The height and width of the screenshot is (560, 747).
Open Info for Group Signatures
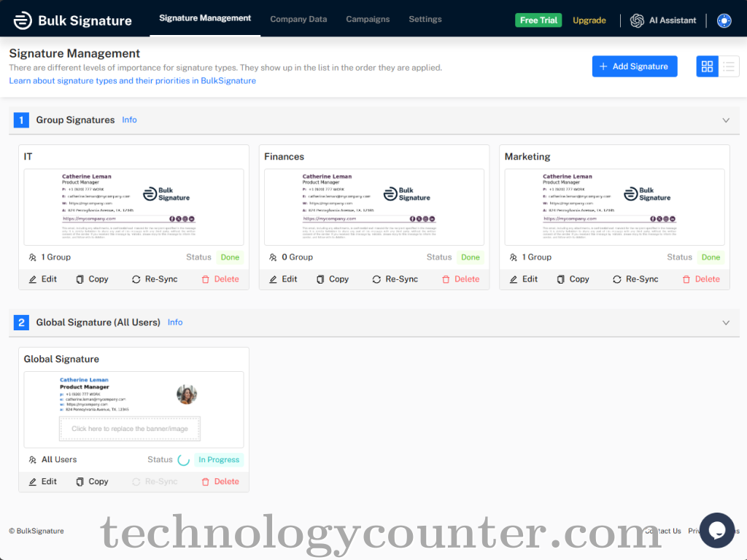129,120
